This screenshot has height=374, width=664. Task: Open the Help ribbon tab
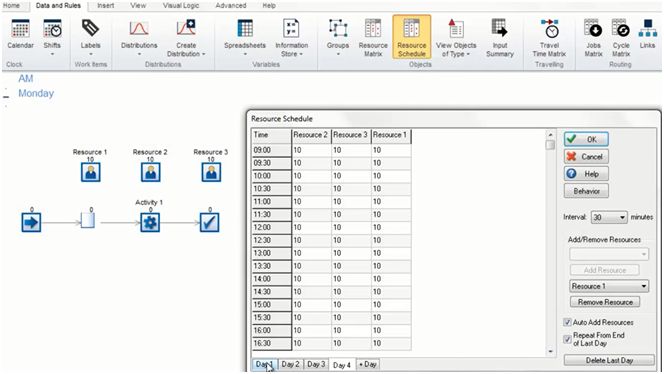(x=269, y=6)
